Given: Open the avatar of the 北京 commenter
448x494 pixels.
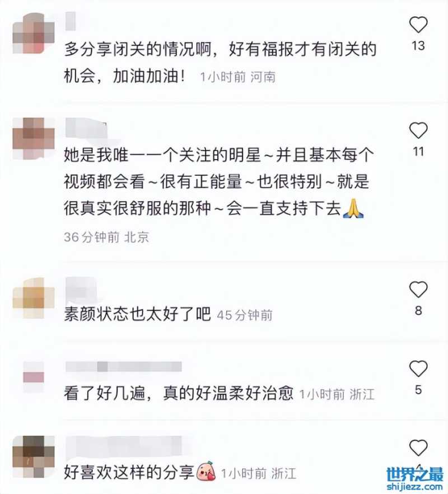Looking at the screenshot, I should [34, 138].
